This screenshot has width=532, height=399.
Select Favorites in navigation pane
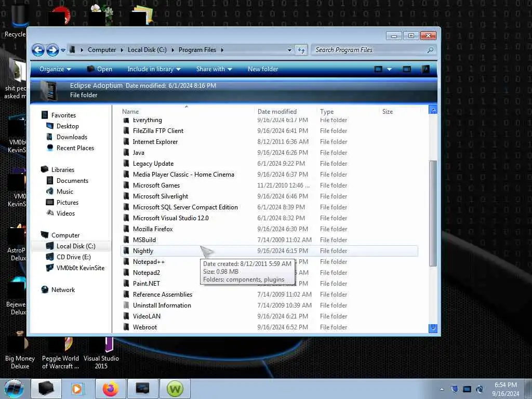click(x=63, y=115)
